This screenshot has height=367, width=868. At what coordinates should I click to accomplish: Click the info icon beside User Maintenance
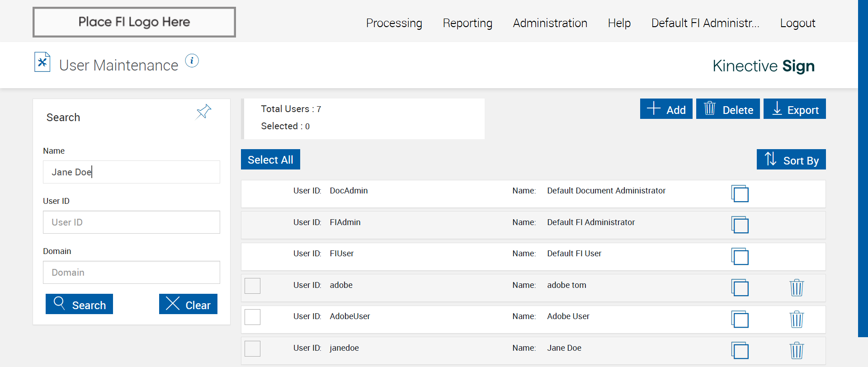192,61
